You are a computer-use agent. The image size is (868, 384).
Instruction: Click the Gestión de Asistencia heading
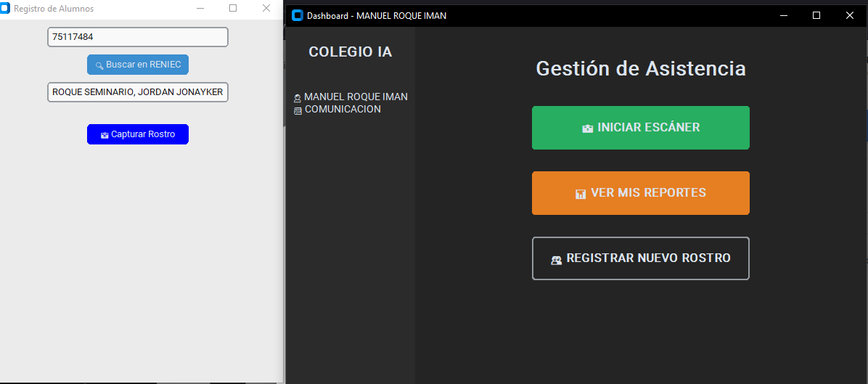640,68
